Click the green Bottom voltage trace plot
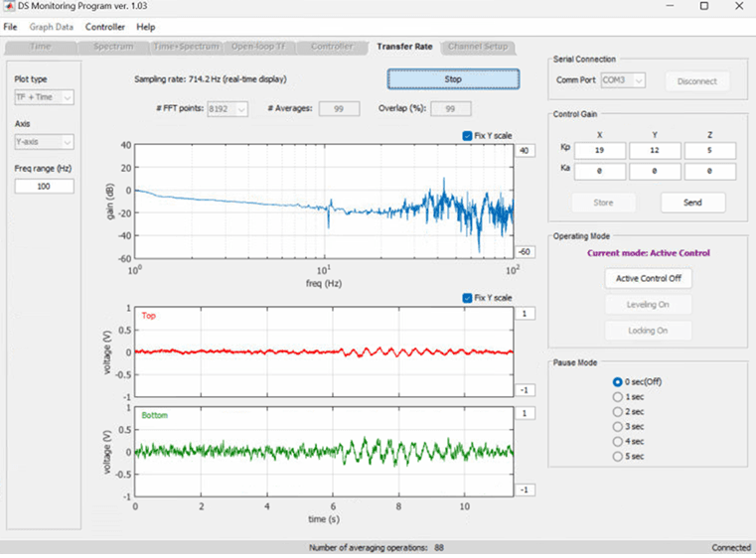 324,452
